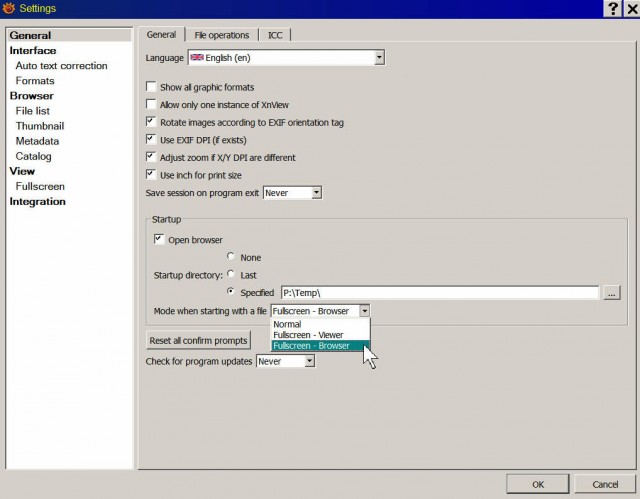
Task: Click Reset all confirm prompts button
Action: (x=198, y=340)
